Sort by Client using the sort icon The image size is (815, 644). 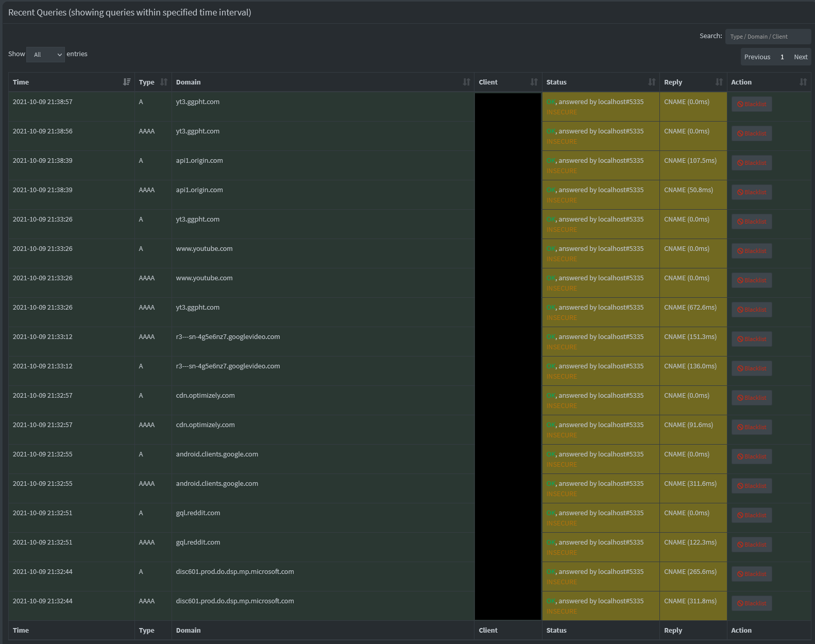click(534, 82)
